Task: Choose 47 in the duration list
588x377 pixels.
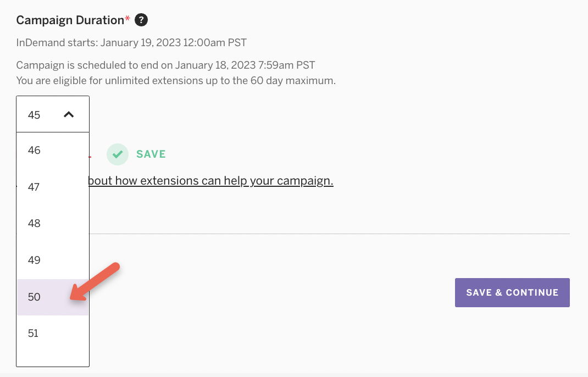Action: (34, 187)
